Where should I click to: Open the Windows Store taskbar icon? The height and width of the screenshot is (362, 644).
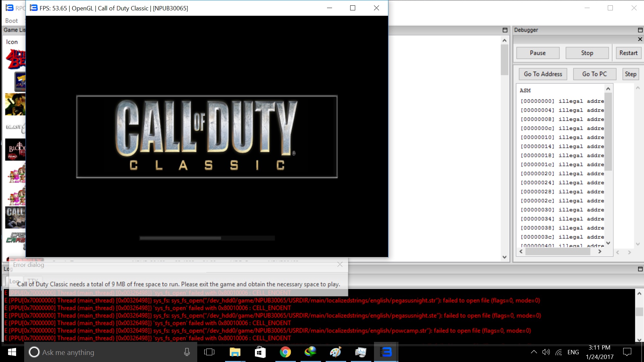coord(260,352)
